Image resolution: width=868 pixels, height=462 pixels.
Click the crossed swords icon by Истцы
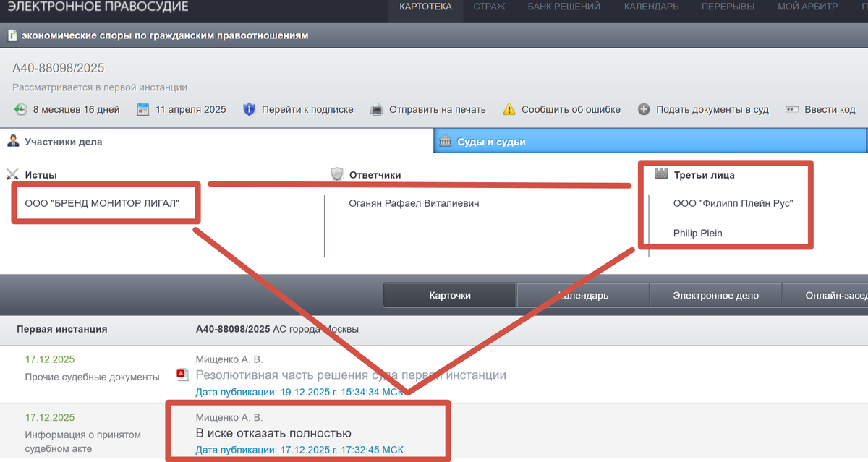pyautogui.click(x=12, y=174)
